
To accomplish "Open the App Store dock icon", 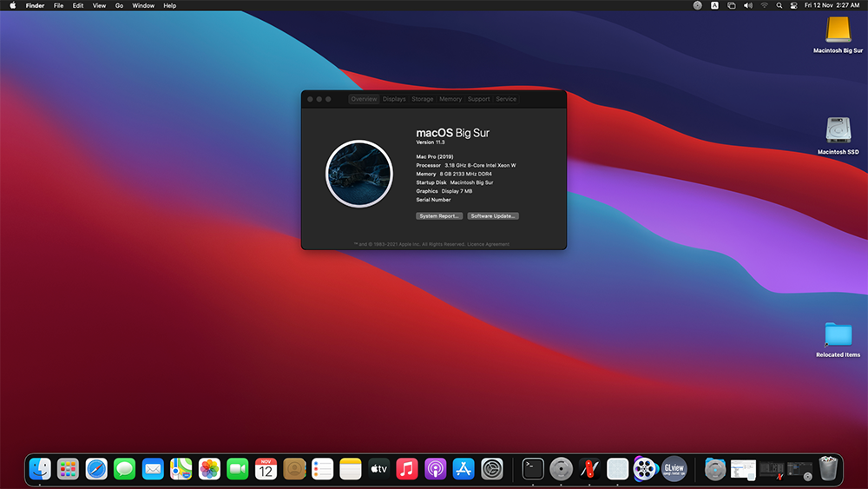I will pyautogui.click(x=464, y=469).
